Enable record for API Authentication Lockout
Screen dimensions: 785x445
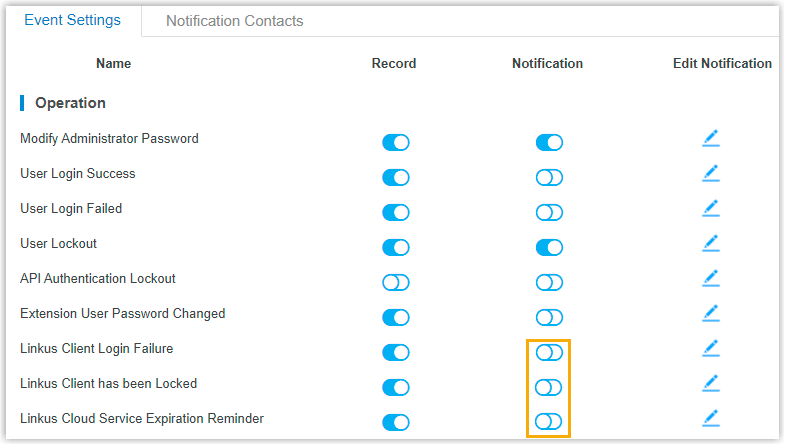396,283
